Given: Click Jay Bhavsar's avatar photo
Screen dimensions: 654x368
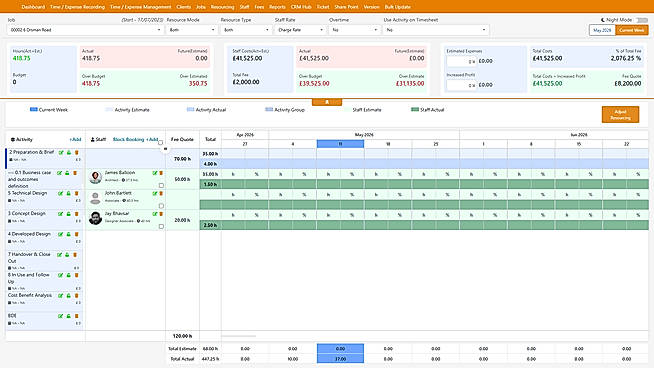Looking at the screenshot, I should click(96, 218).
